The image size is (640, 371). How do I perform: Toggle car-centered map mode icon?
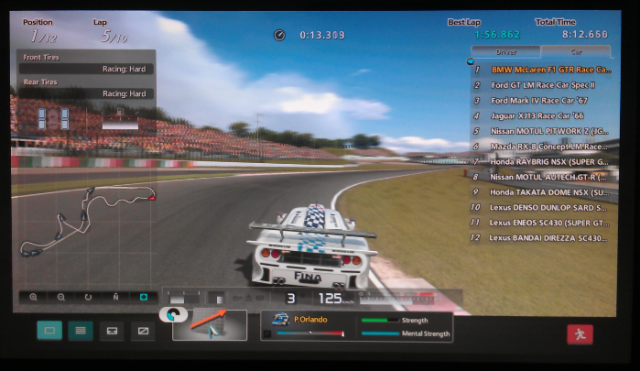[143, 297]
